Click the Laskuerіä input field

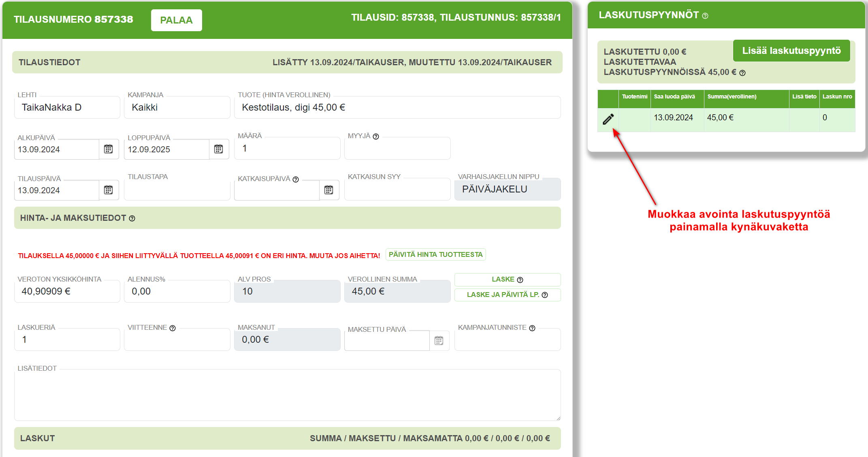click(x=67, y=340)
